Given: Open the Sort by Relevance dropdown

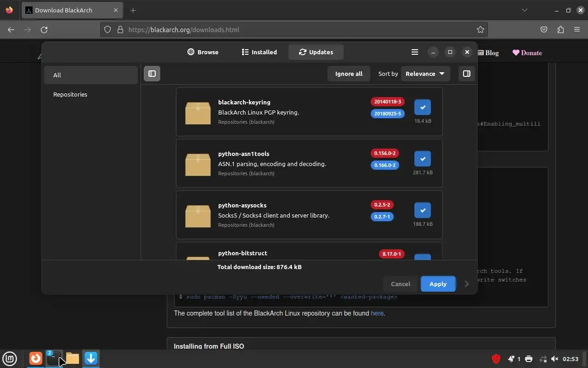Looking at the screenshot, I should pyautogui.click(x=425, y=74).
